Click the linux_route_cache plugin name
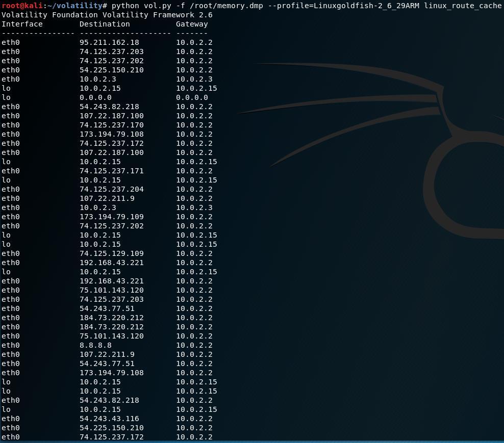Image resolution: width=504 pixels, height=443 pixels. (463, 6)
